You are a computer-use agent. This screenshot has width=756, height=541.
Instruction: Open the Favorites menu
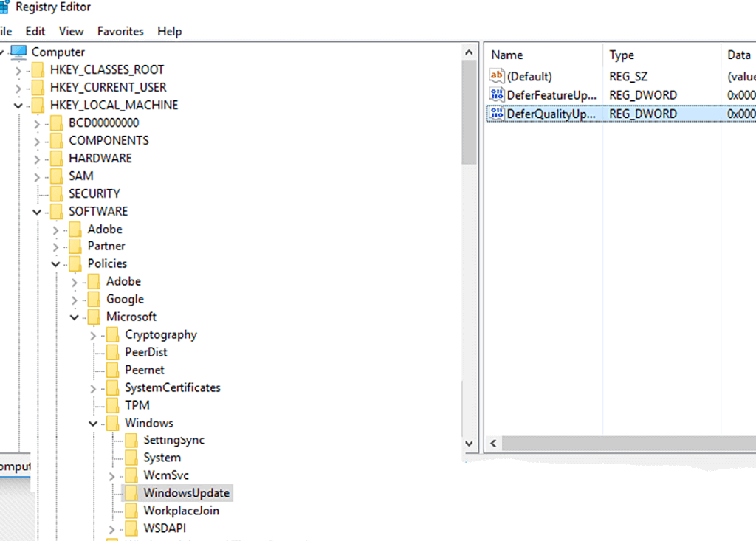[120, 32]
